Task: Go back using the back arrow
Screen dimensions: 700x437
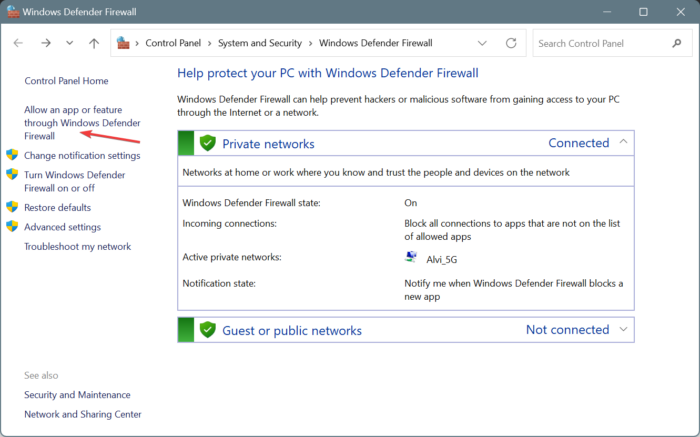Action: coord(18,43)
